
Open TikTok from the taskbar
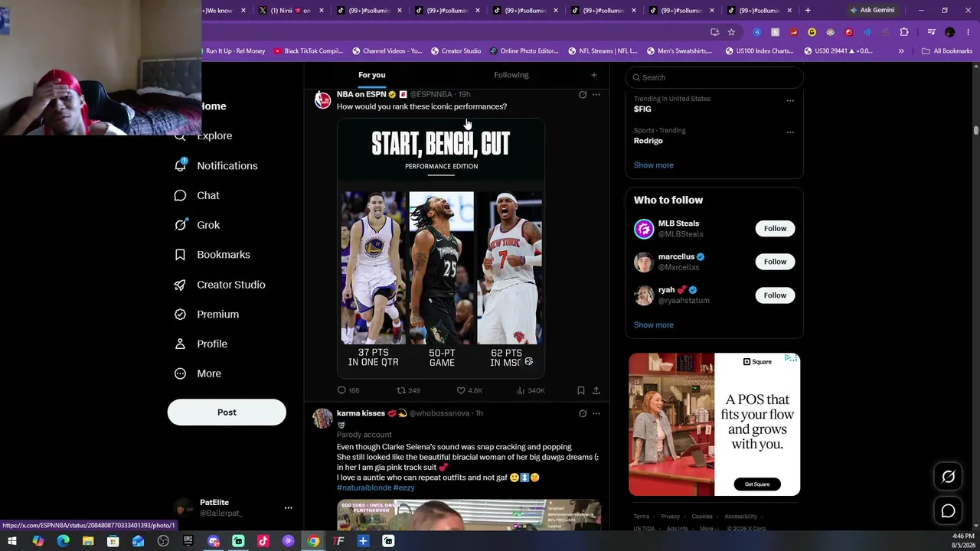263,541
